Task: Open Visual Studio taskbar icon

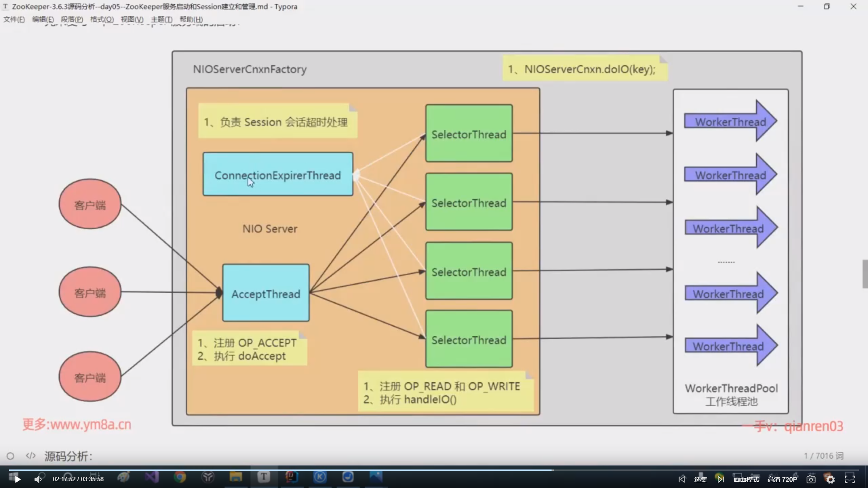Action: pyautogui.click(x=152, y=477)
